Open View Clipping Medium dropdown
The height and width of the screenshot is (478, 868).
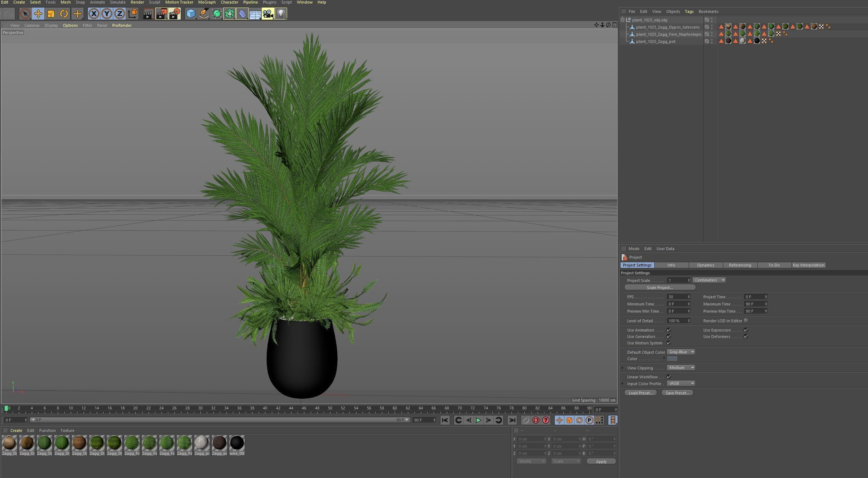[x=681, y=368]
